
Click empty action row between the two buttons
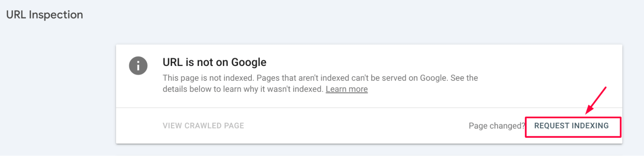click(x=354, y=126)
